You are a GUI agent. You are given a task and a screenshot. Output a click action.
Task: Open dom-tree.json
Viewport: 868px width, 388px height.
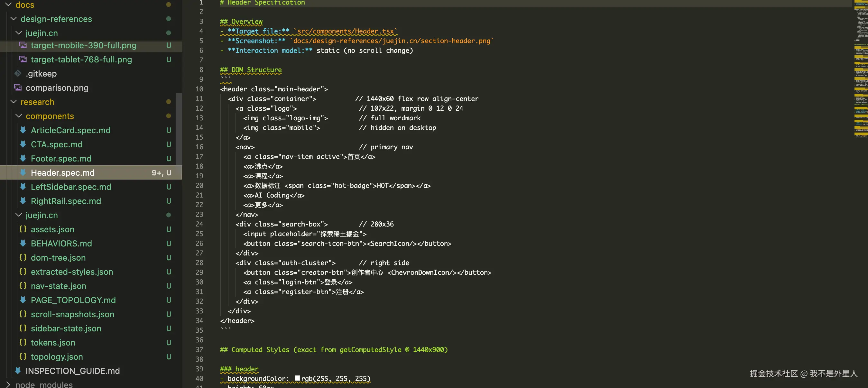[58, 258]
